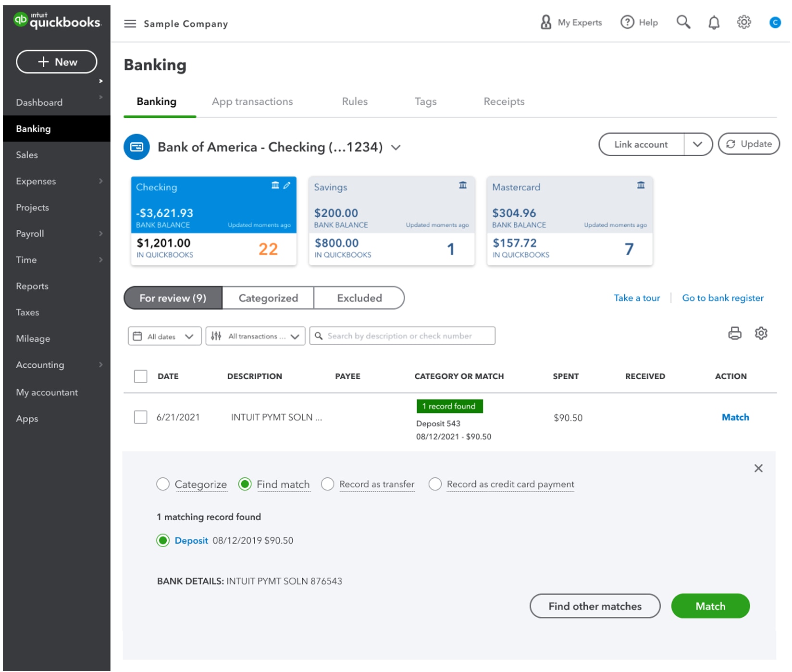Open the Help menu

pos(639,22)
